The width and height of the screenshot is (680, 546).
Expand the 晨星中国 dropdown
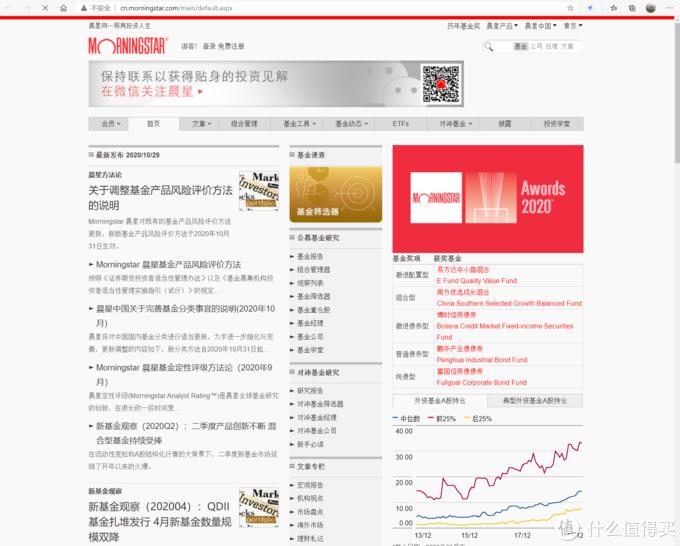(x=540, y=26)
